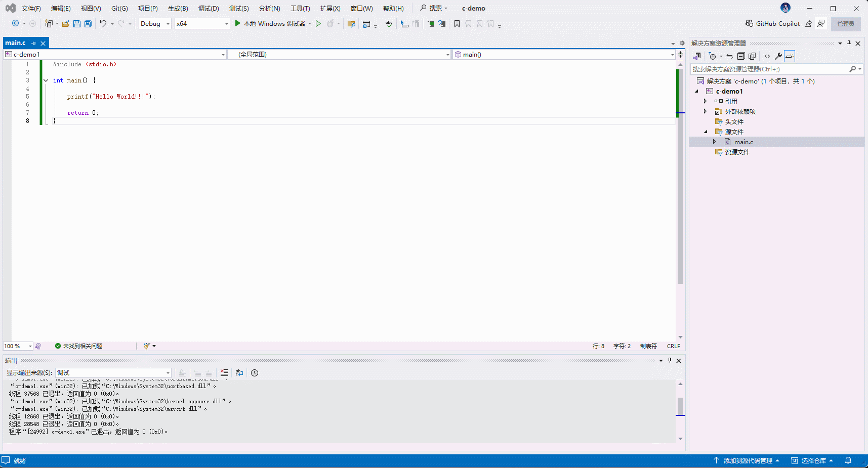
Task: Open the GitHub Copilot icon
Action: click(749, 24)
